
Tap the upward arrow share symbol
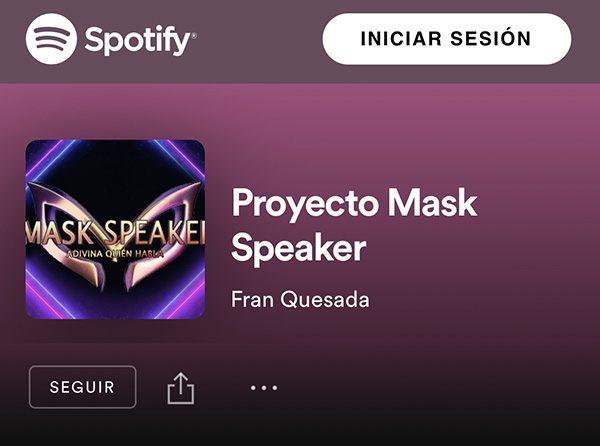pos(181,388)
